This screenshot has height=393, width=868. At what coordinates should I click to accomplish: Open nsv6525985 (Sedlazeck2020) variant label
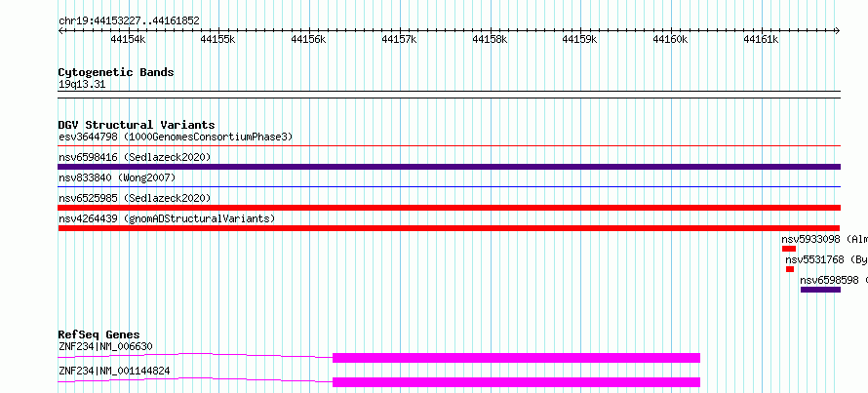[x=135, y=198]
